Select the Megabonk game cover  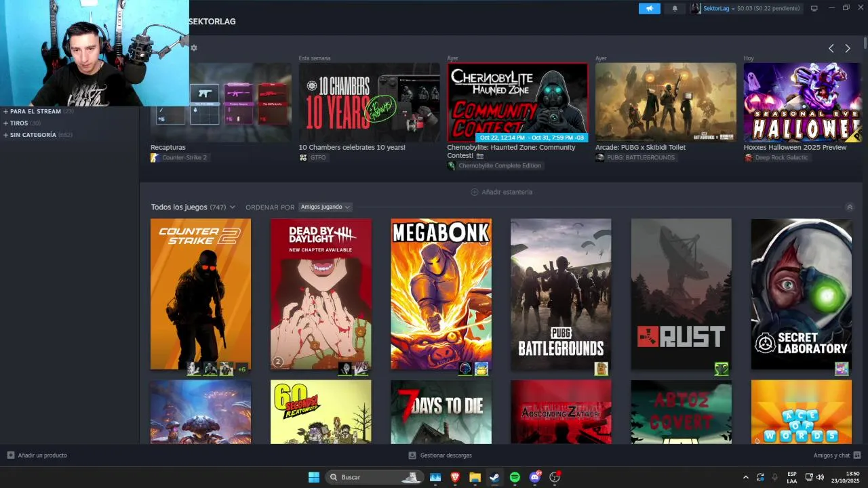[441, 294]
